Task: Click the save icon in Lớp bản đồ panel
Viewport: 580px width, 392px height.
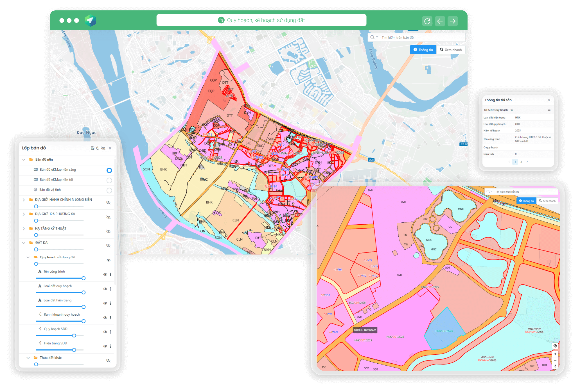Action: click(92, 148)
